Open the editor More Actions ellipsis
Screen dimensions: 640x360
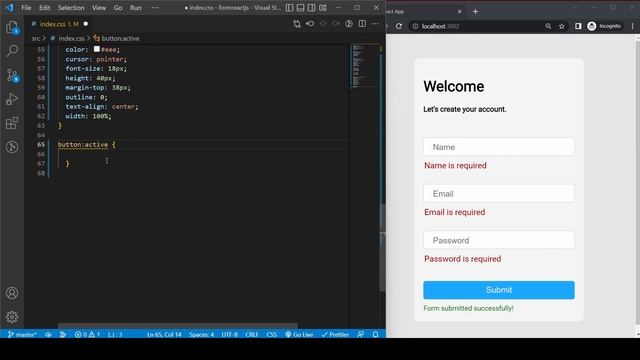375,24
